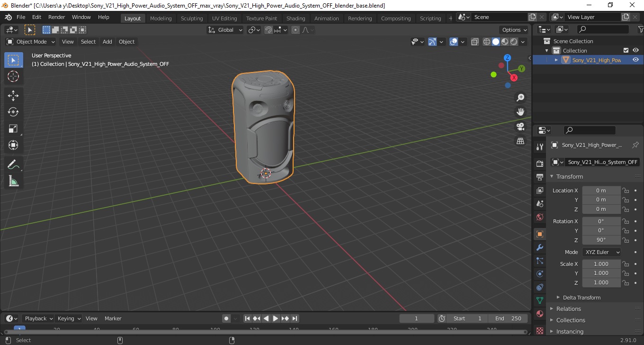The image size is (644, 345).
Task: Click the Scale X 1.000 field
Action: (601, 264)
